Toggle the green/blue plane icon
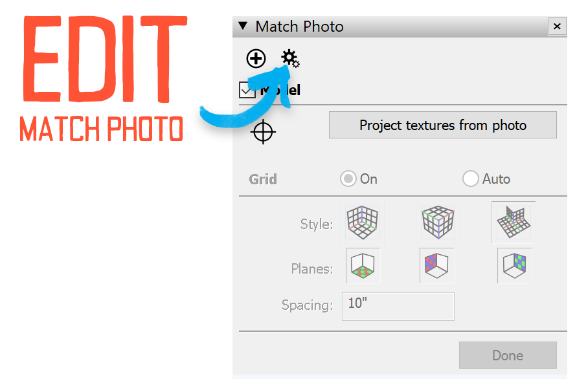The height and width of the screenshot is (392, 588). pyautogui.click(x=514, y=265)
